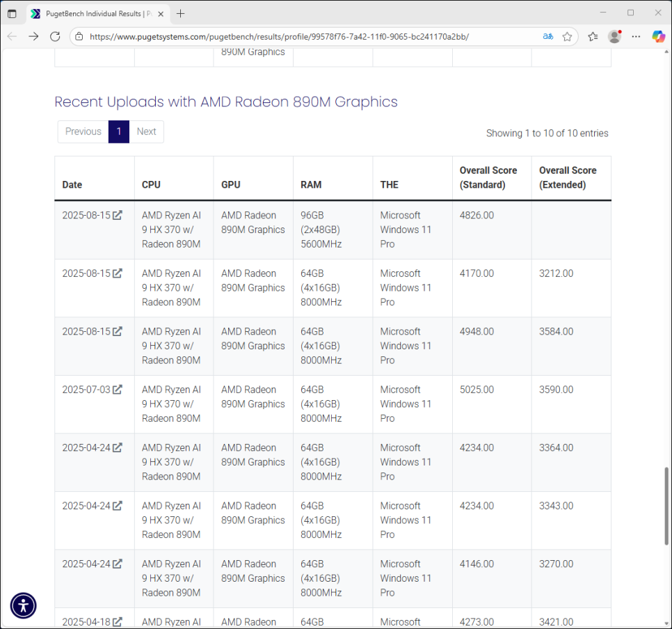This screenshot has height=629, width=672.
Task: View site information lock icon
Action: pos(79,36)
